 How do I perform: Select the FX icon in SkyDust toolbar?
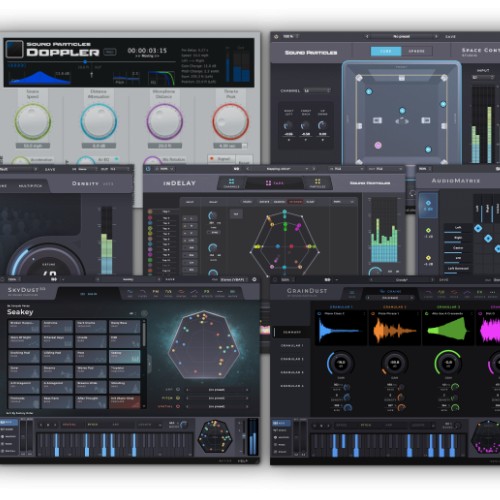(x=206, y=293)
